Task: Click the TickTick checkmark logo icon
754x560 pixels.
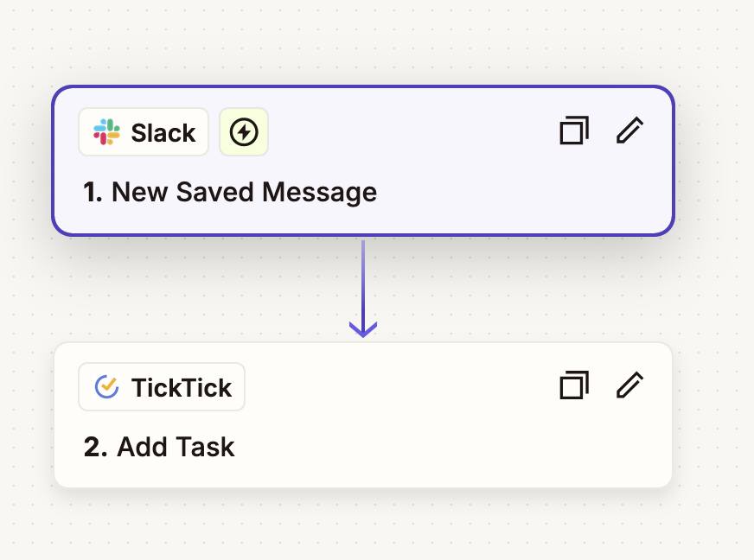Action: tap(106, 386)
